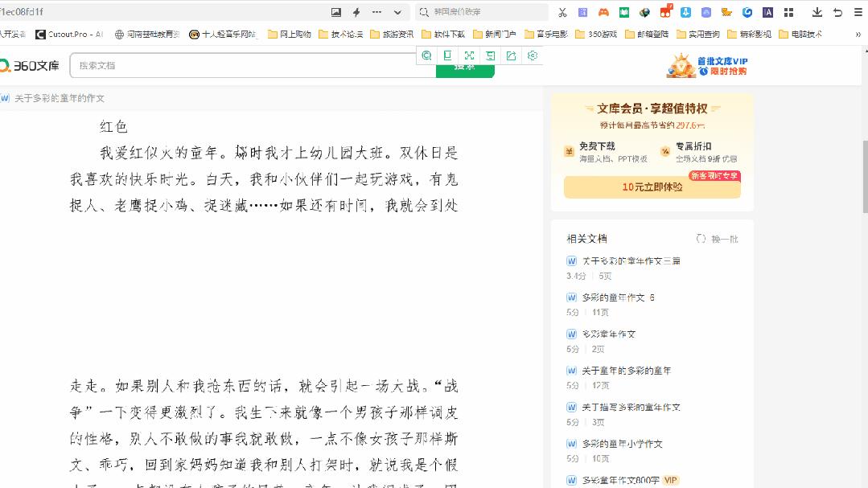Open the browser downloads icon
This screenshot has height=488, width=868.
pyautogui.click(x=818, y=11)
